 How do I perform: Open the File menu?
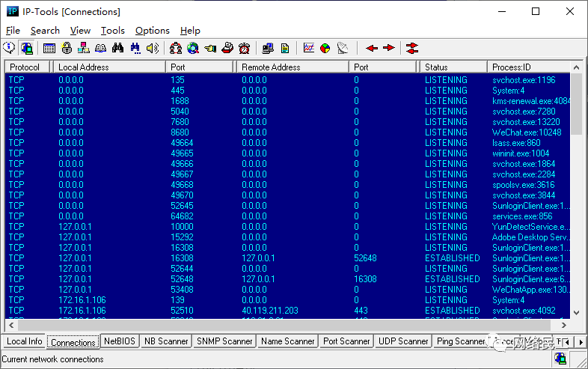point(13,31)
